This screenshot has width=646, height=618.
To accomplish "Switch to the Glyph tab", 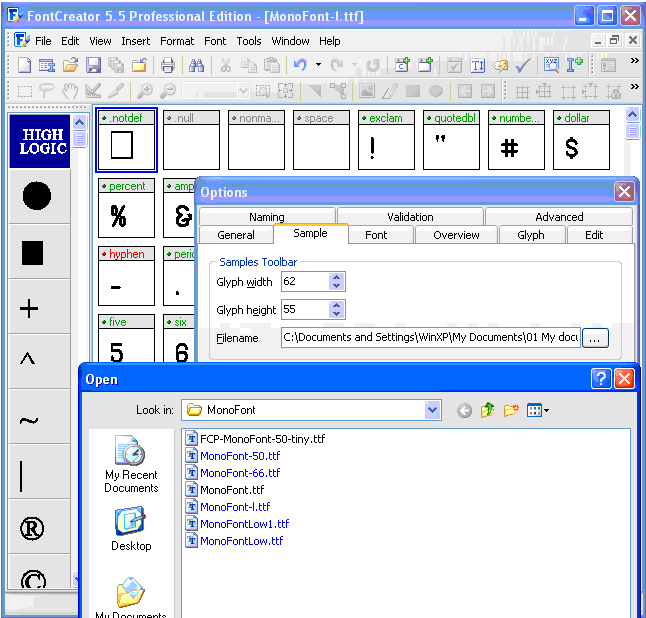I will pyautogui.click(x=531, y=235).
